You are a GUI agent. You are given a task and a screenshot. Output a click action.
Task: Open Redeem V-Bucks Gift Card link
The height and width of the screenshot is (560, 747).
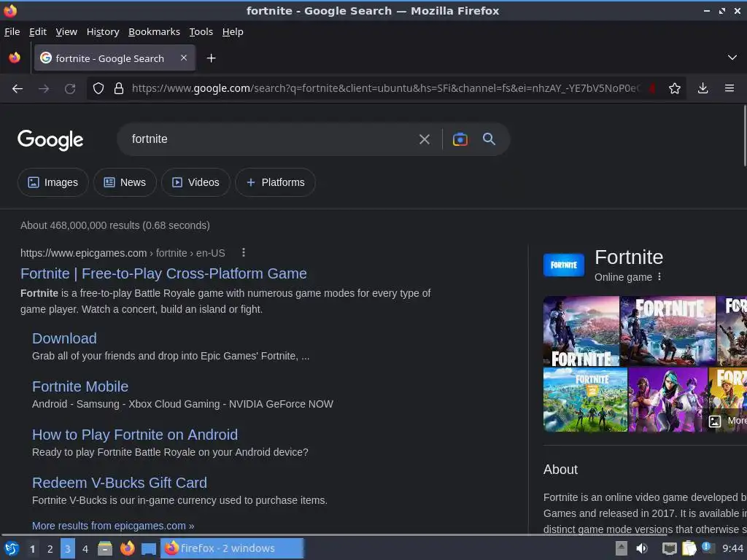pyautogui.click(x=120, y=483)
